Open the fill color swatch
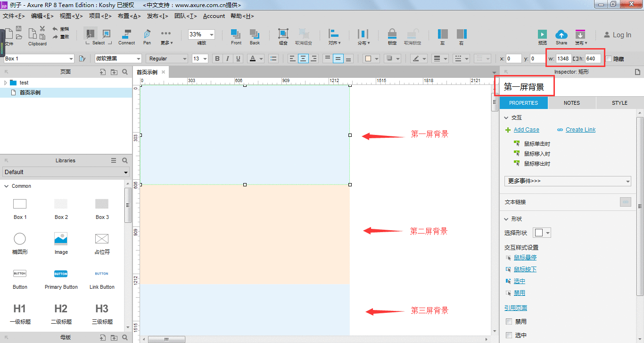 (x=369, y=59)
